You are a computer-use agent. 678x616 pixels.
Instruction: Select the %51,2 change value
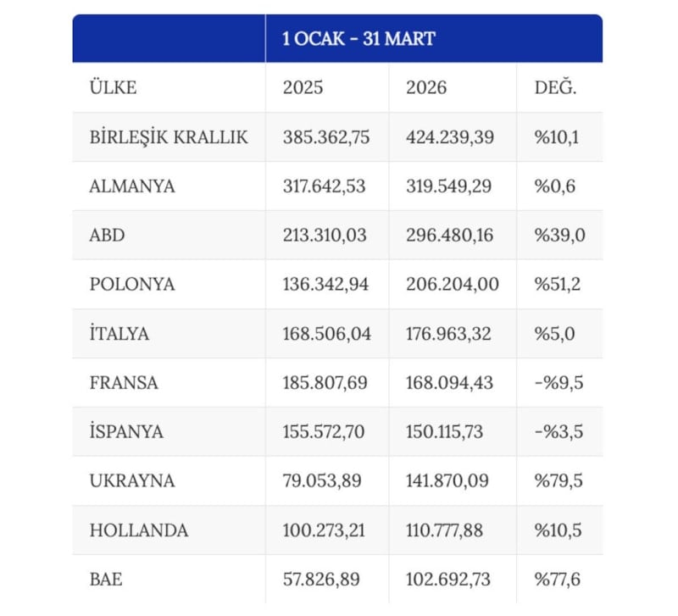[557, 285]
